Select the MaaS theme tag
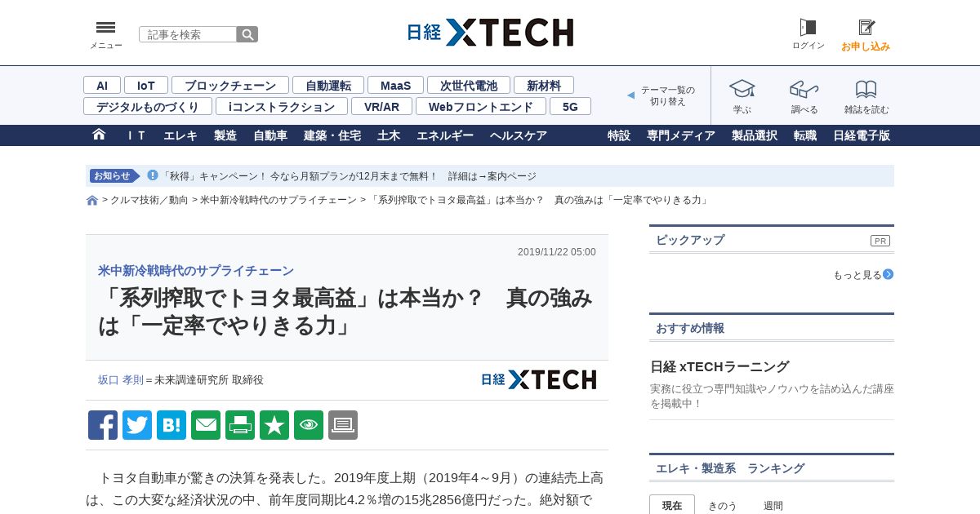980x514 pixels. [x=395, y=85]
